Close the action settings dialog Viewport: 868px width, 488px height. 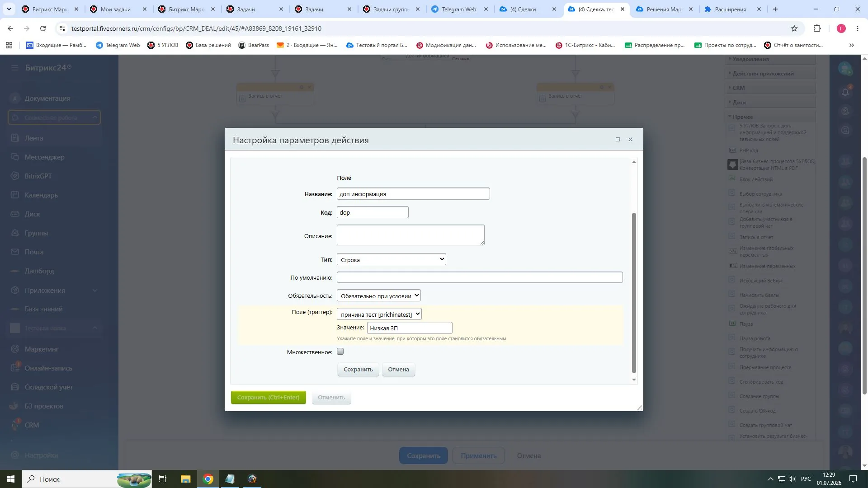pos(630,139)
